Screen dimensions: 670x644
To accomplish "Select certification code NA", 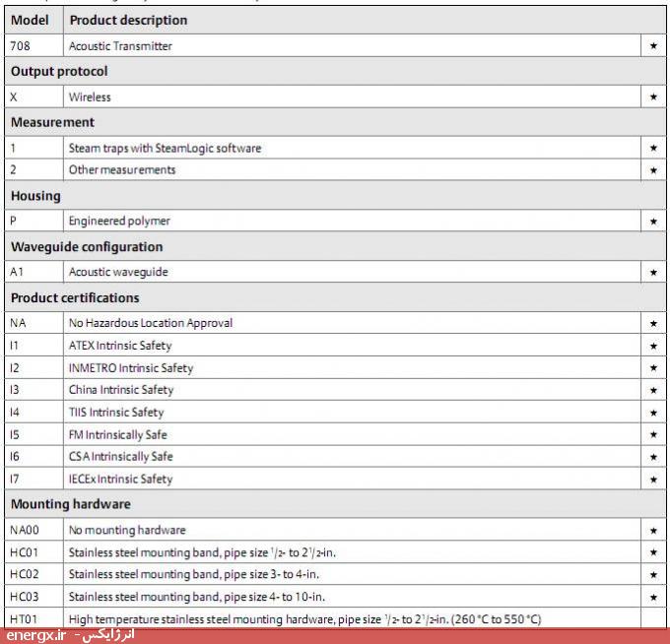I will point(18,323).
